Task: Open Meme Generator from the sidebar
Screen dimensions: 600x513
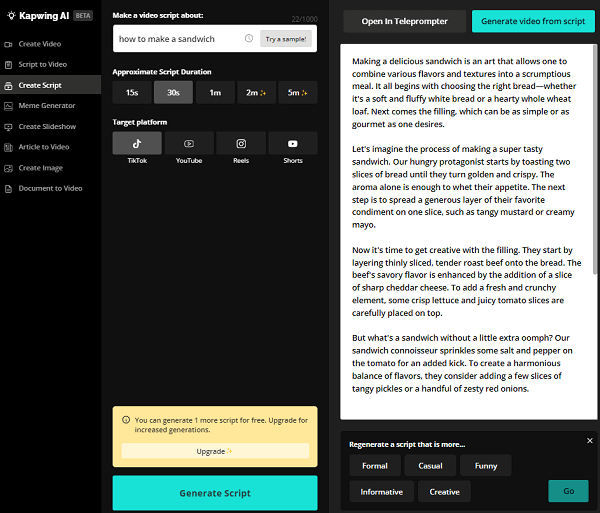Action: coord(50,106)
